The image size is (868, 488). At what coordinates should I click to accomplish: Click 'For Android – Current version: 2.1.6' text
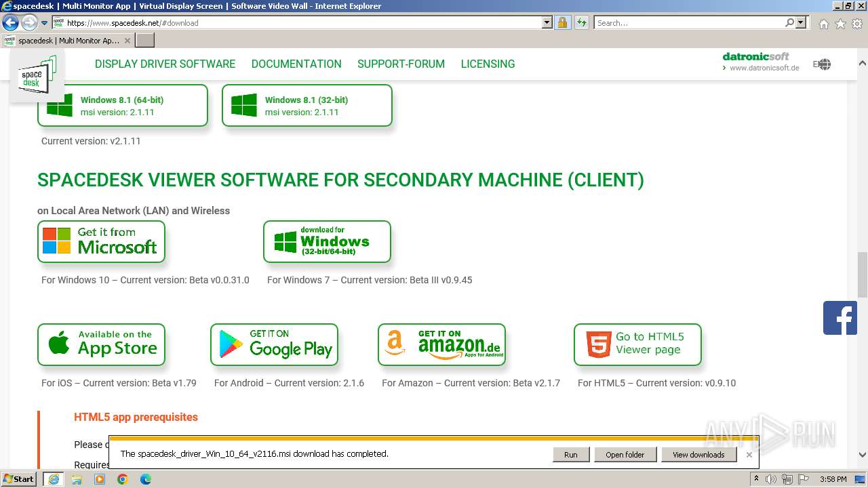(289, 383)
